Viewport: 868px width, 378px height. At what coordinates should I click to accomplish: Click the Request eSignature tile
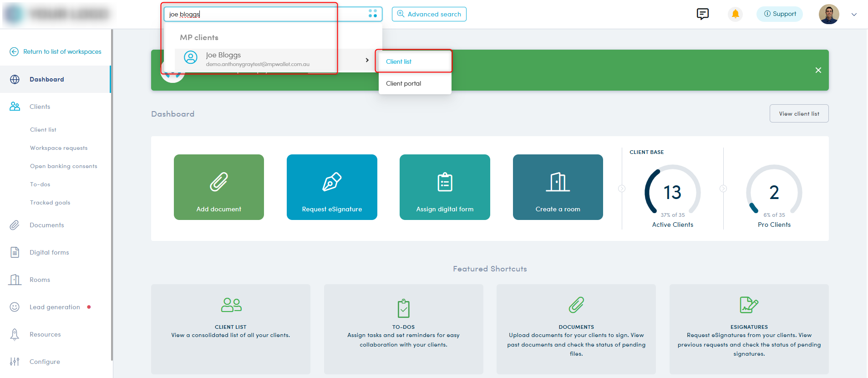click(x=332, y=187)
